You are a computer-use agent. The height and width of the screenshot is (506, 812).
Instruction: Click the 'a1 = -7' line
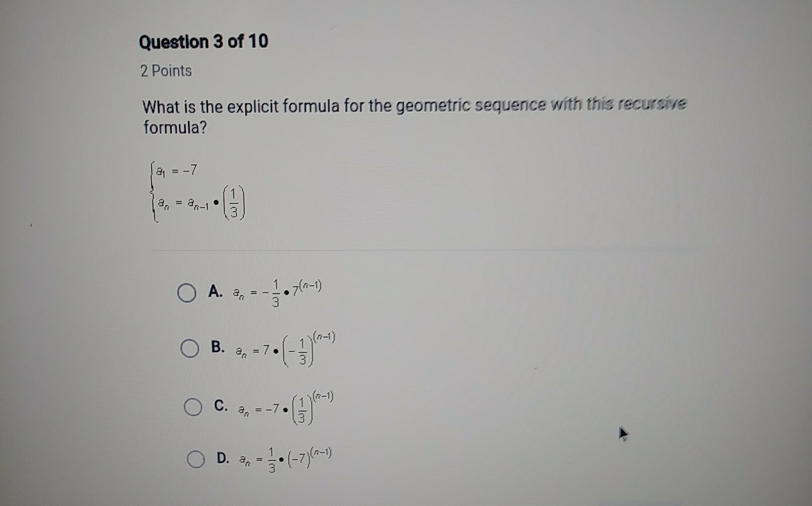[x=176, y=171]
